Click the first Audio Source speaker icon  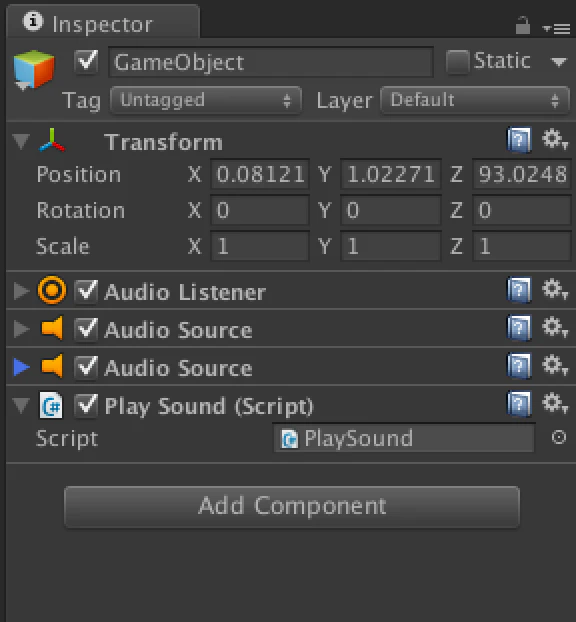tap(52, 328)
